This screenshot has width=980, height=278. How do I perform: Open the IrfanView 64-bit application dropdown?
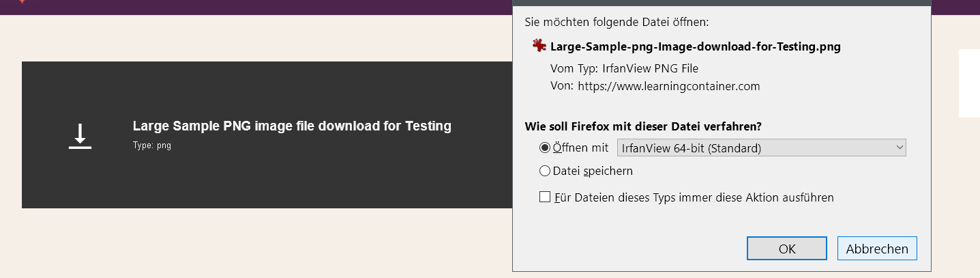click(x=760, y=148)
